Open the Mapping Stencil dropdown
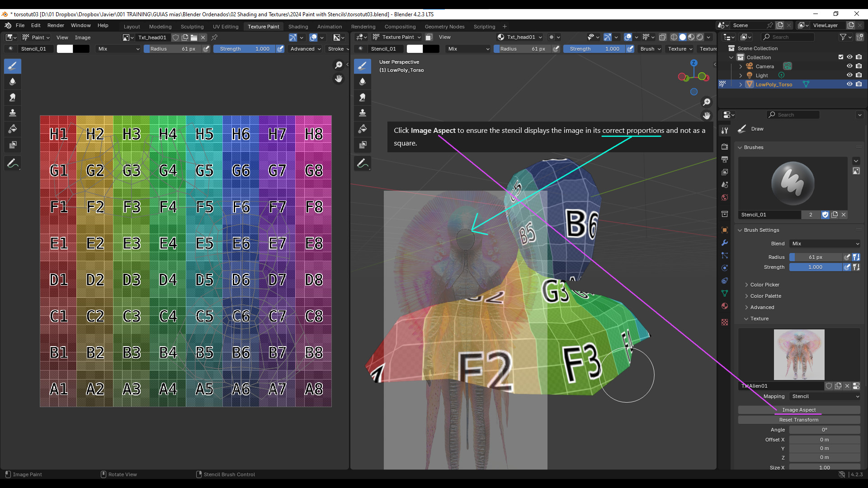 point(825,396)
